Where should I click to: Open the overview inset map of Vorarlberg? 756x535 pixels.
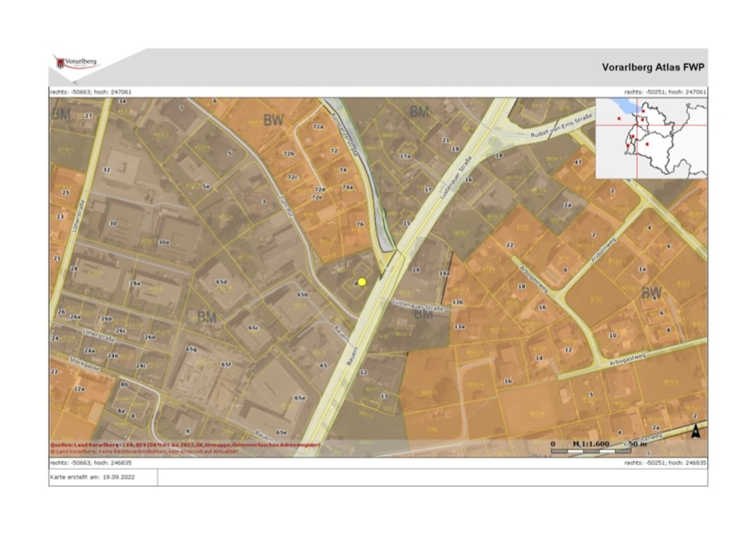click(651, 138)
